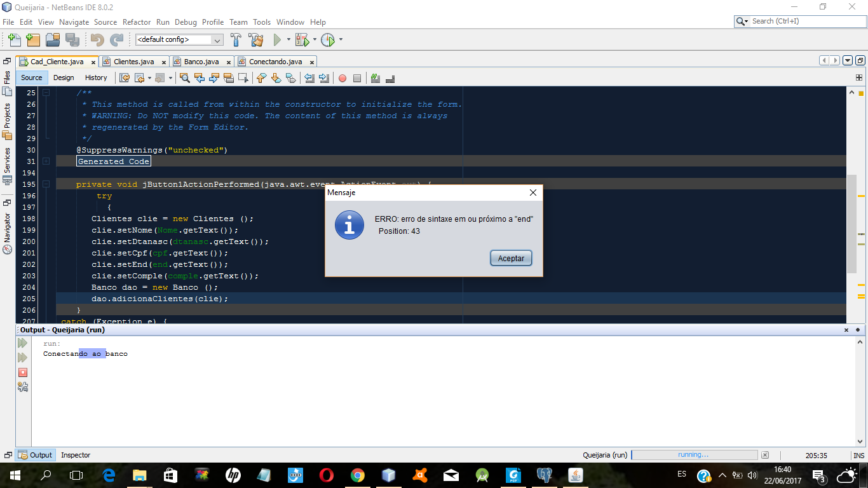Switch to the Conectando.java tab

pos(276,62)
